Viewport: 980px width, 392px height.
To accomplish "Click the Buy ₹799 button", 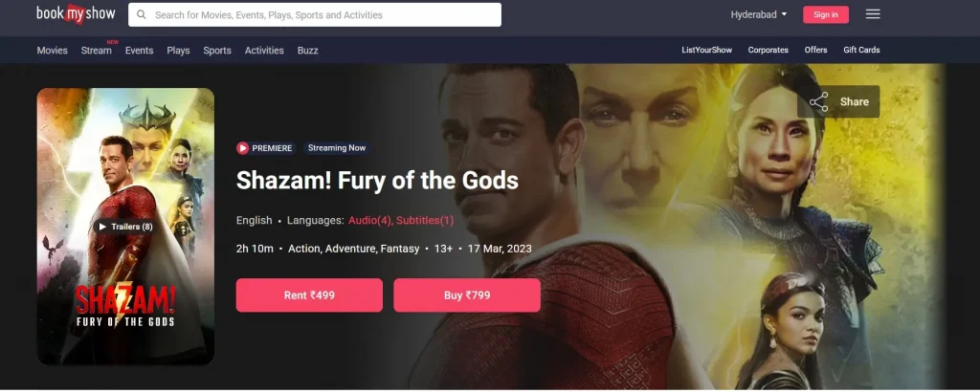I will [467, 295].
